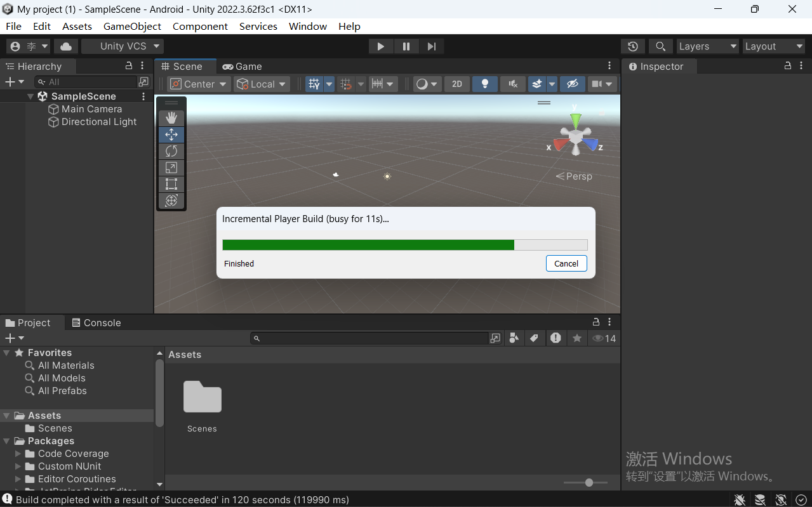Switch to the Console tab
The width and height of the screenshot is (812, 507).
96,322
